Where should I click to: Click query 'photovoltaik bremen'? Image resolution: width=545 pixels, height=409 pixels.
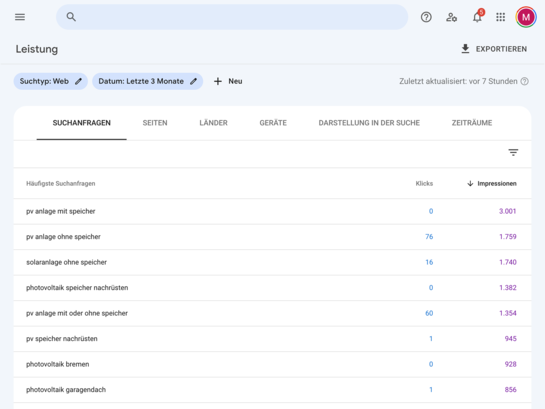(x=58, y=364)
